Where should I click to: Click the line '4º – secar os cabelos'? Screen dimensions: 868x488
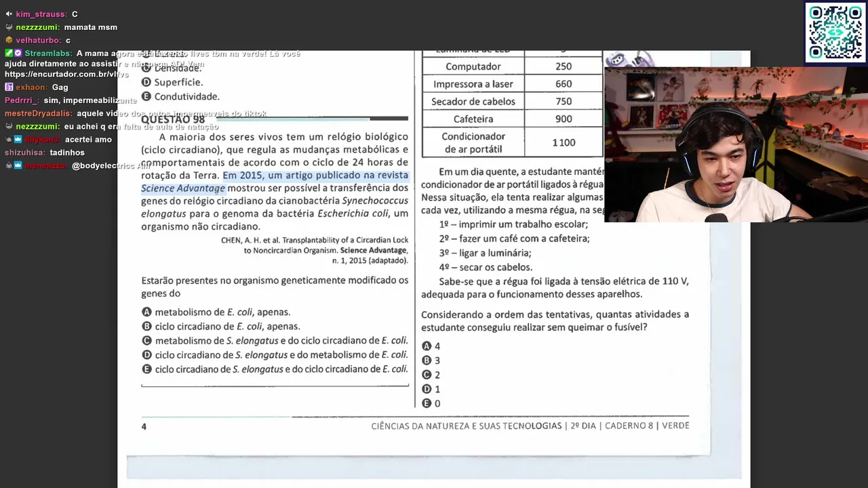pyautogui.click(x=486, y=267)
